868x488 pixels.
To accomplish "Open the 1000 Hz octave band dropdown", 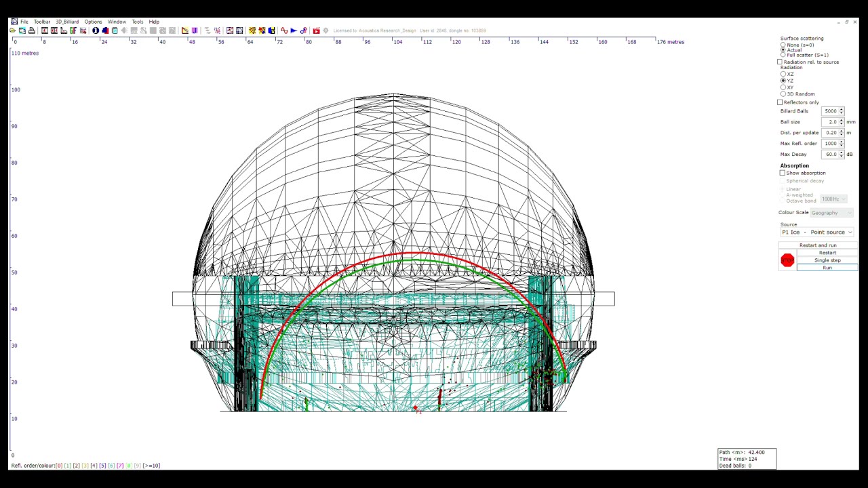I will tap(833, 199).
